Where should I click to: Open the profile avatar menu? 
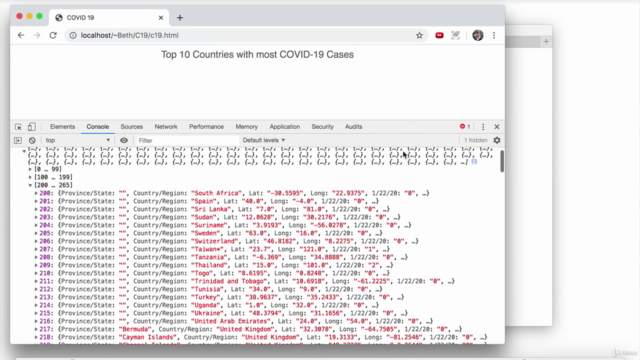(478, 36)
